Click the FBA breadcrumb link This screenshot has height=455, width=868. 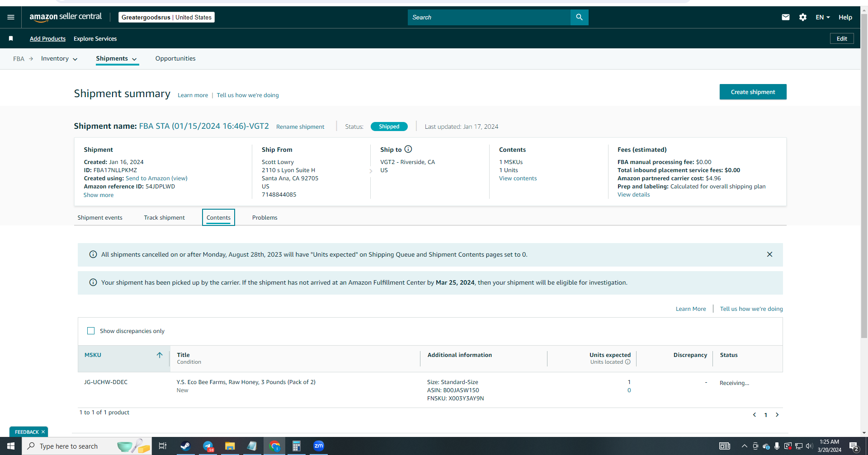[19, 59]
